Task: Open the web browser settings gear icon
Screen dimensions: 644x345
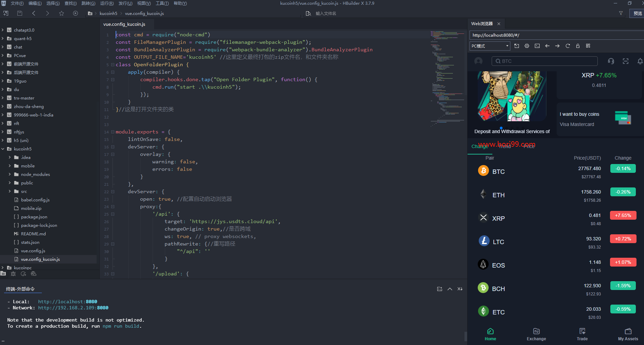Action: point(527,46)
